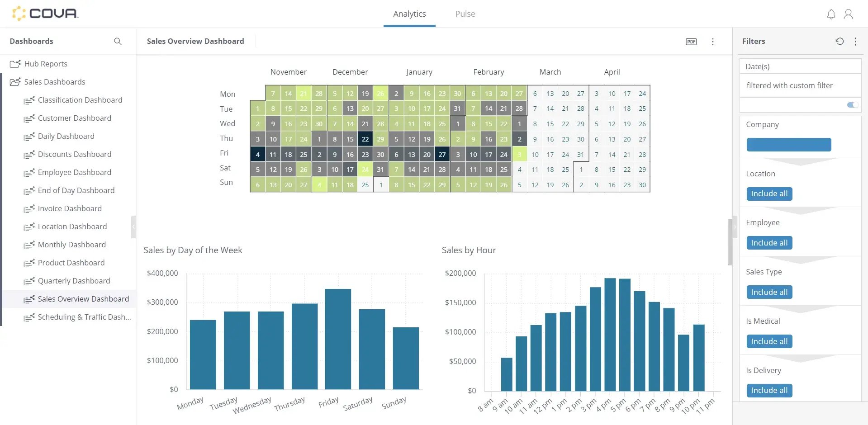Toggle Include all for Is Medical
Image resolution: width=868 pixels, height=425 pixels.
coord(769,341)
